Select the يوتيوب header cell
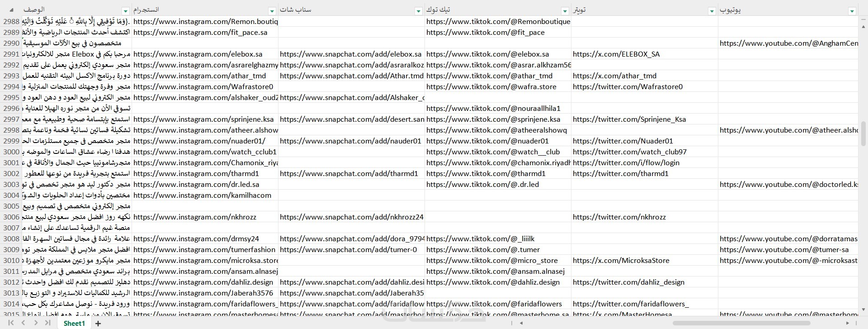Image resolution: width=868 pixels, height=329 pixels. (x=788, y=10)
